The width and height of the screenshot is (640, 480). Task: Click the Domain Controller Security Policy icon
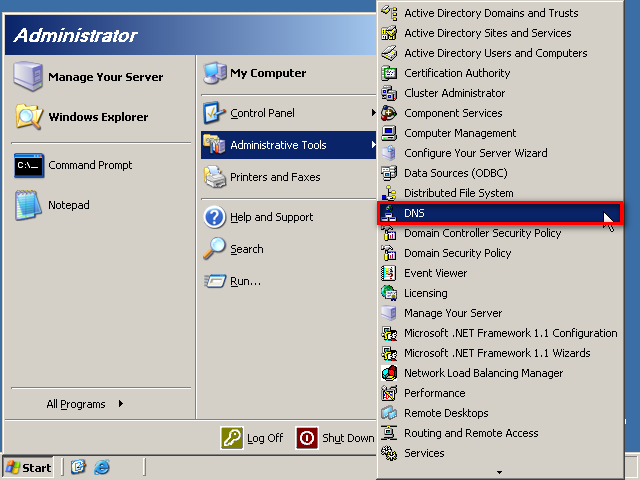coord(389,233)
